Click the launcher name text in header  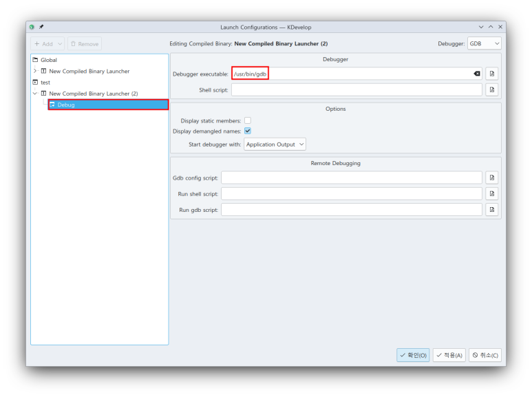coord(281,43)
